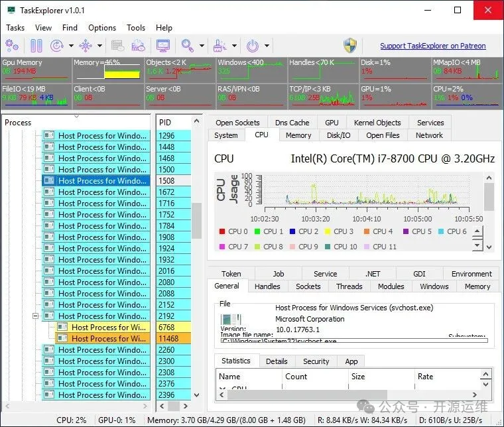Click the gears icon in the toolbar
Viewport: 504px width, 427px height.
click(x=12, y=46)
